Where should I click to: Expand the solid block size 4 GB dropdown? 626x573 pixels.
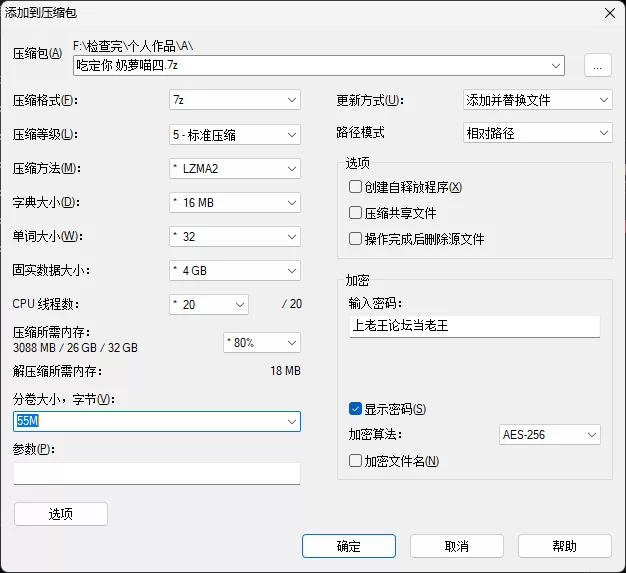pyautogui.click(x=235, y=270)
